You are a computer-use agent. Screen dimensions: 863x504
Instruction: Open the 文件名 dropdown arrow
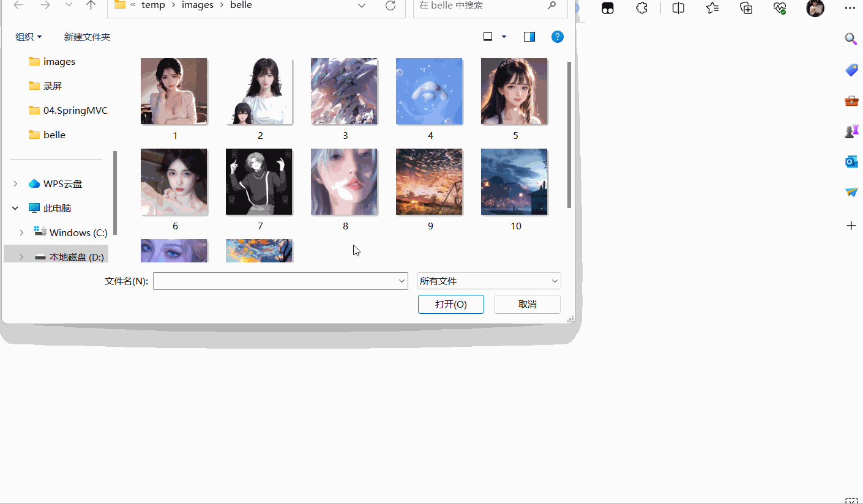402,281
